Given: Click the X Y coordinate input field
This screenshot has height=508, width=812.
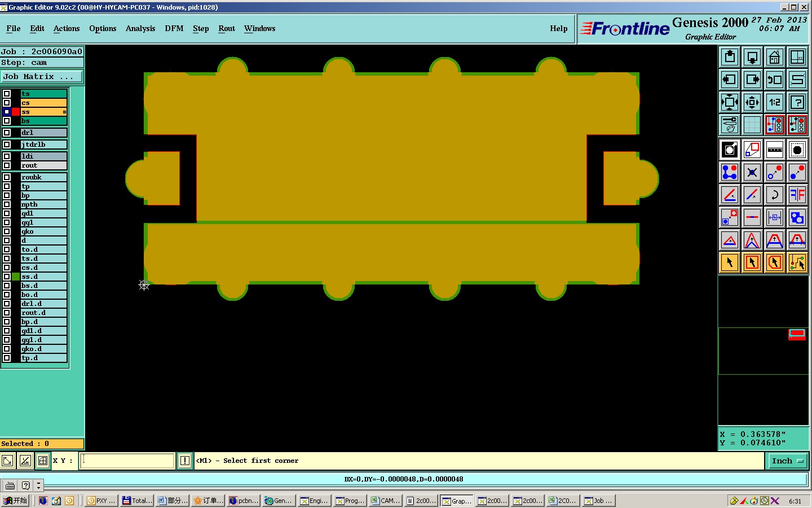Looking at the screenshot, I should (x=127, y=461).
